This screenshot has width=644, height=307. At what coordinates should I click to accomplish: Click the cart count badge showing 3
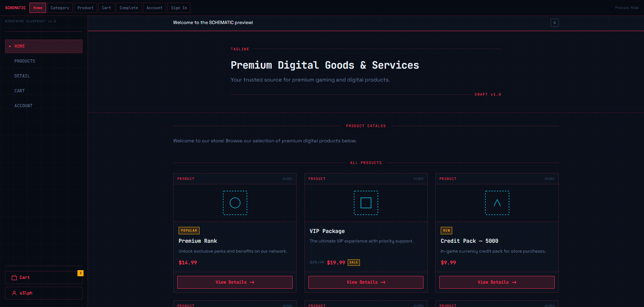80,273
